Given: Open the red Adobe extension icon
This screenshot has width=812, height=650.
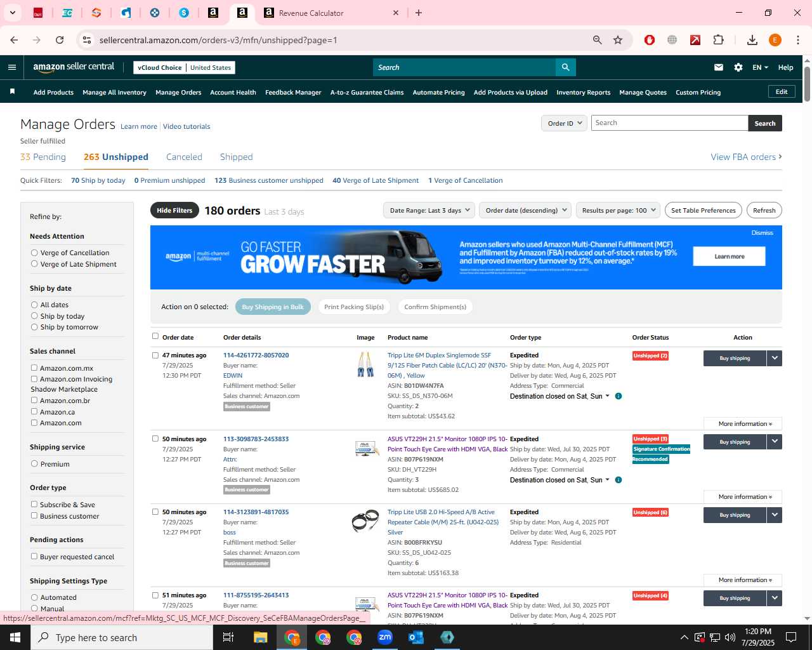Looking at the screenshot, I should 695,40.
